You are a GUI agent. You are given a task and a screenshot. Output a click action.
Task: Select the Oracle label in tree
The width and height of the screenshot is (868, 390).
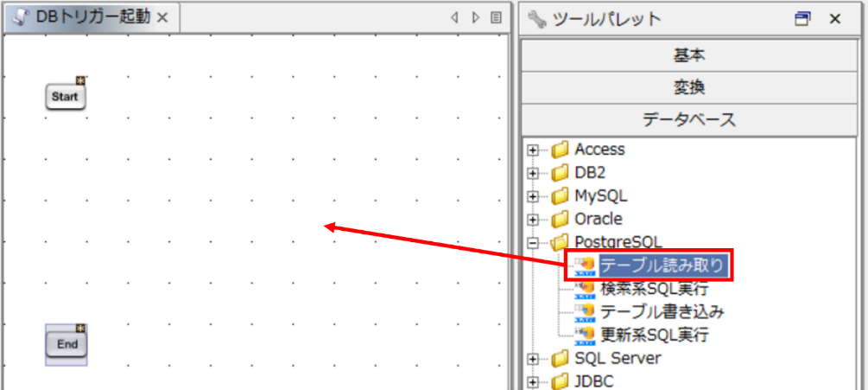(x=599, y=220)
